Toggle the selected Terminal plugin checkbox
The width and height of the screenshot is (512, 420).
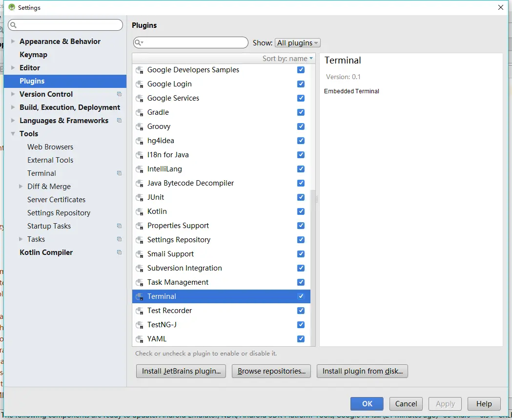click(x=301, y=296)
